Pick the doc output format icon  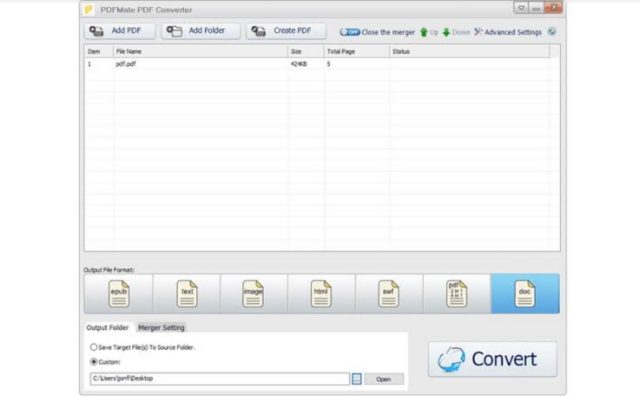click(x=525, y=294)
